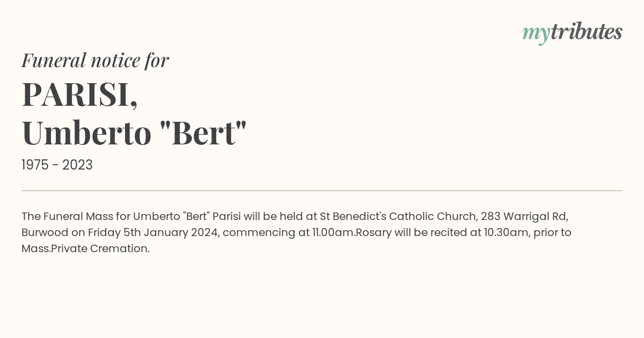The image size is (644, 338).
Task: Click the 'tributes' word in the logo
Action: tap(587, 32)
